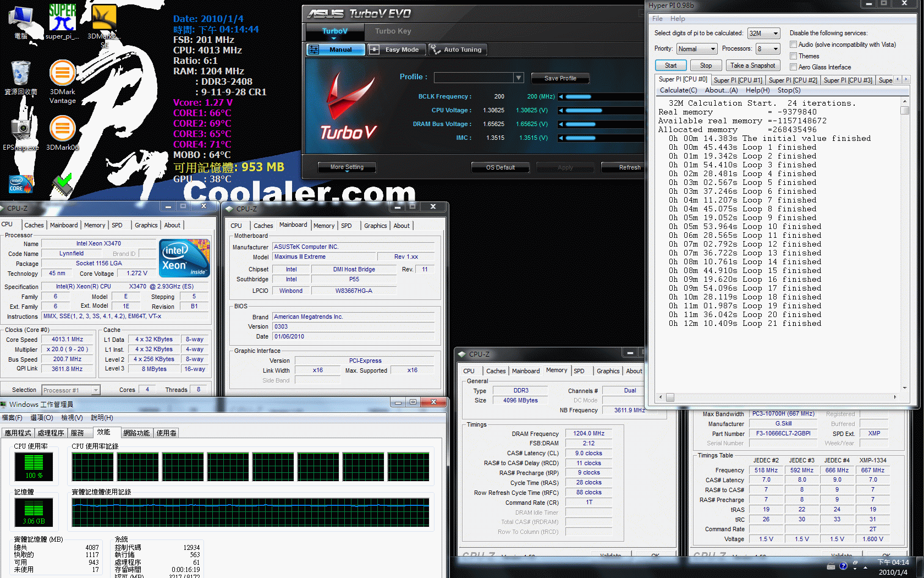This screenshot has height=578, width=924.
Task: Click the Save Profile button
Action: point(560,78)
